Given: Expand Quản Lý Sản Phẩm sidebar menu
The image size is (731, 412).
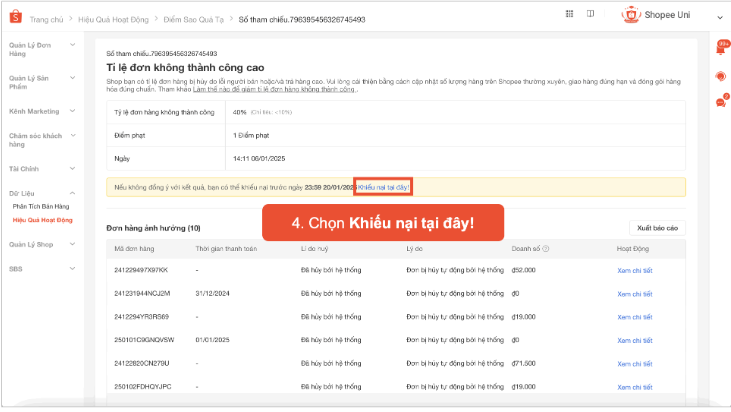Looking at the screenshot, I should 73,78.
